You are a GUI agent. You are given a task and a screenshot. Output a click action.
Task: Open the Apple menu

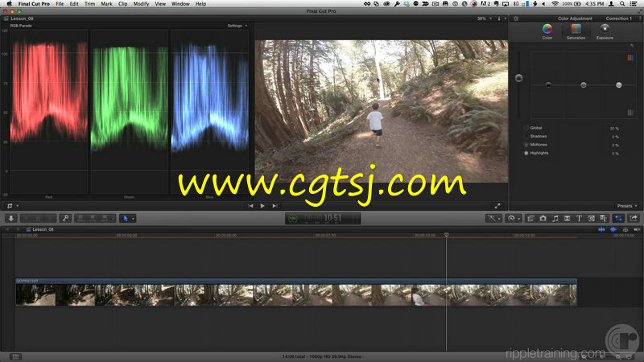[x=9, y=4]
